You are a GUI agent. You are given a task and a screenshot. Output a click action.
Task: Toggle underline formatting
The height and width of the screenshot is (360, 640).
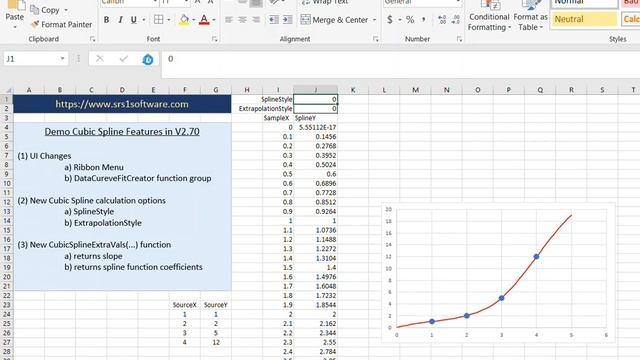pos(133,20)
